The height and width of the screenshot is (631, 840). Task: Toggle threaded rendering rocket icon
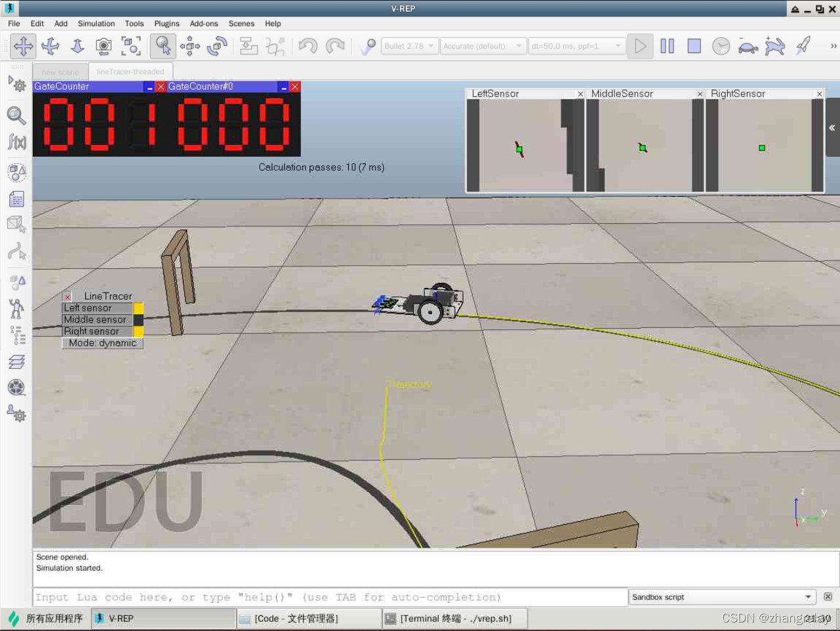[x=803, y=46]
